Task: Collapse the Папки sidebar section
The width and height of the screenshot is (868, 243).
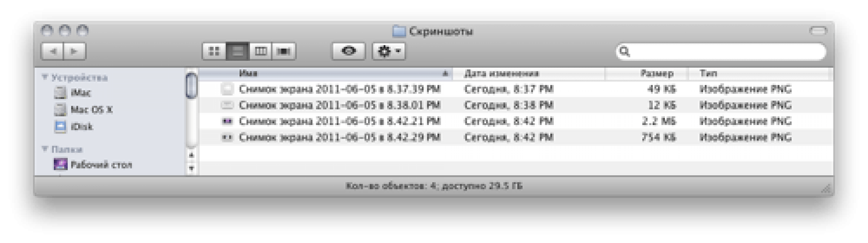Action: pyautogui.click(x=45, y=149)
